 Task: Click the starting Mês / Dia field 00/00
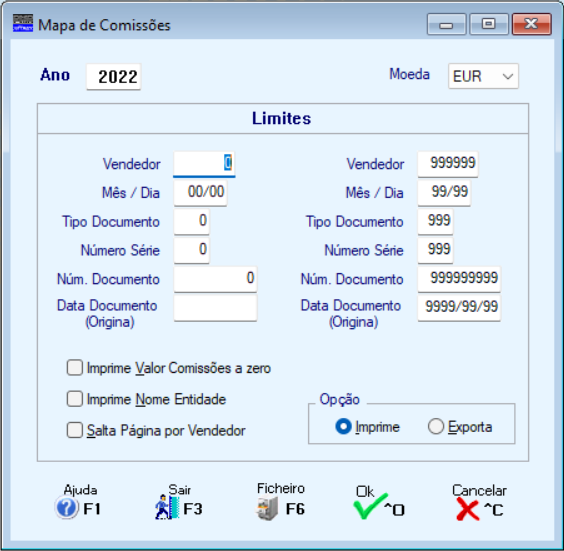[x=200, y=192]
